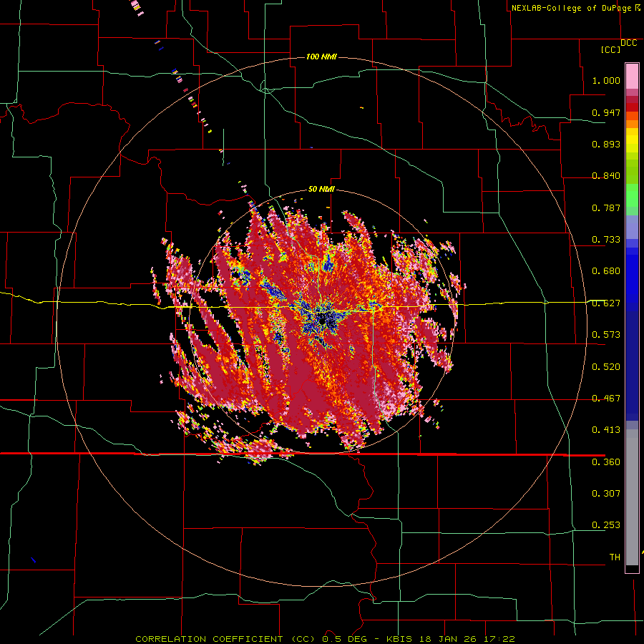
Task: Select the 0.573 scale value
Action: tap(606, 335)
